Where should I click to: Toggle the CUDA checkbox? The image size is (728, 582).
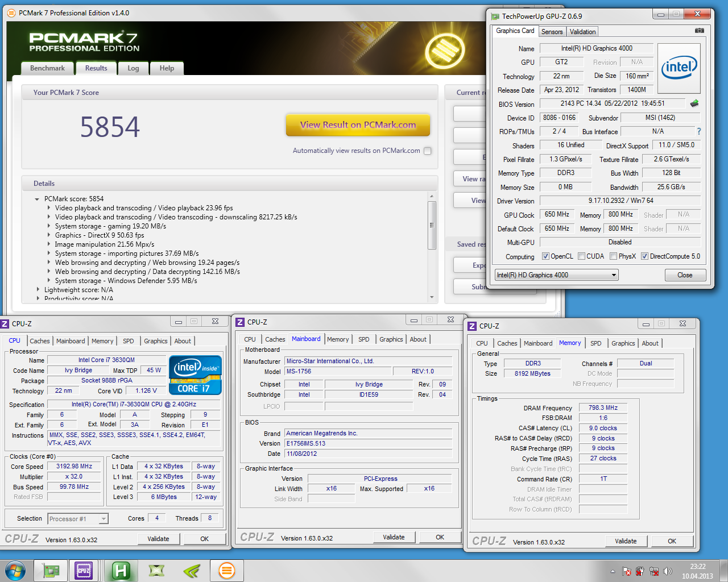point(582,256)
